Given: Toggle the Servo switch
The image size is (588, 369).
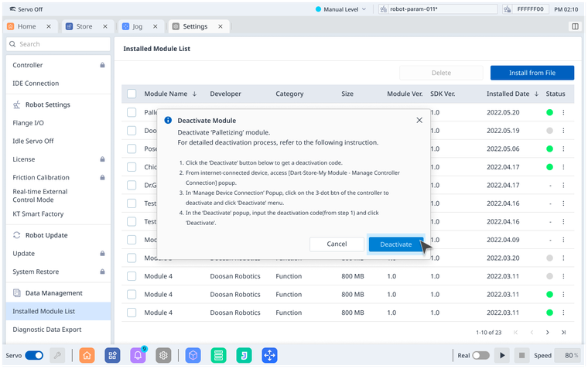Looking at the screenshot, I should coord(34,355).
